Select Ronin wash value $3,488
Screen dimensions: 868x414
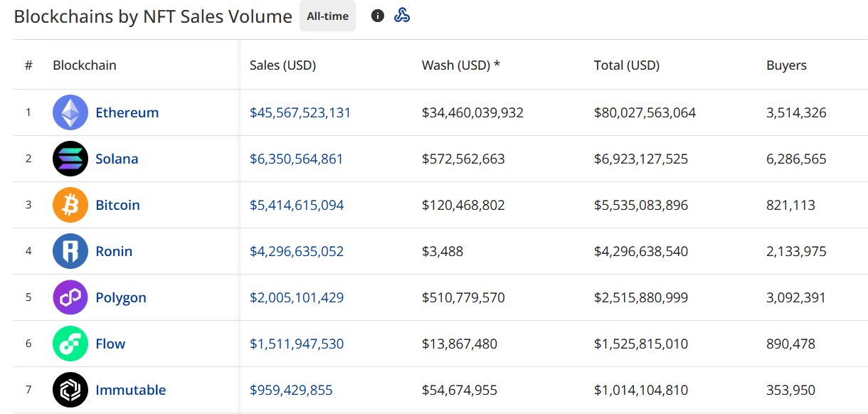(x=443, y=251)
